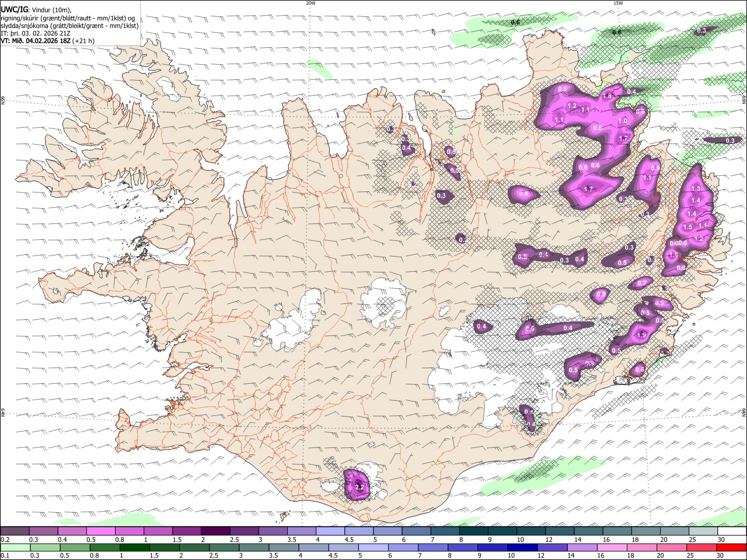The image size is (747, 560).
Task: Click the "VT: Mið. 04.02.2026 18Z" valid time
Action: point(36,41)
